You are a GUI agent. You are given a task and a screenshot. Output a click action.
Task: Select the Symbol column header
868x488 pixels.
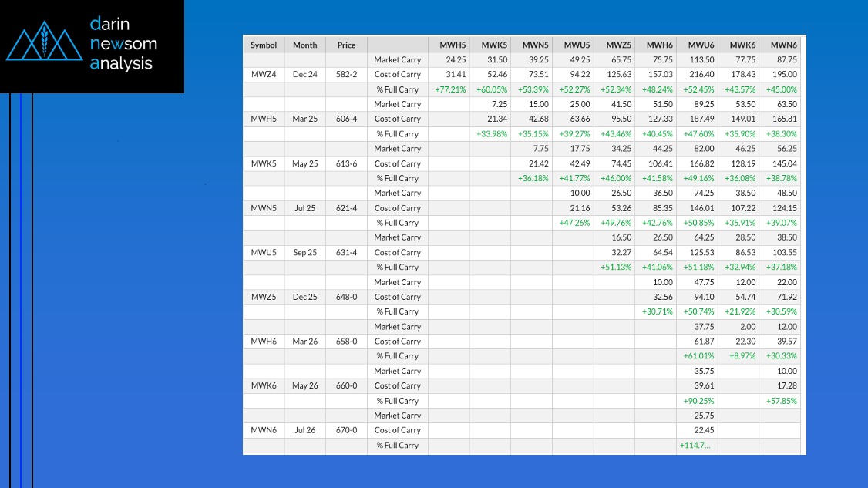coord(264,45)
